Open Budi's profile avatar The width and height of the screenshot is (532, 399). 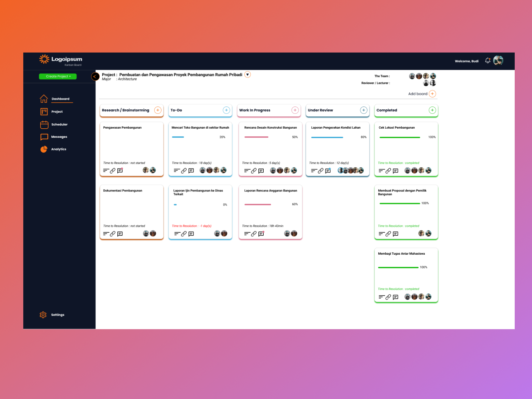click(x=498, y=60)
